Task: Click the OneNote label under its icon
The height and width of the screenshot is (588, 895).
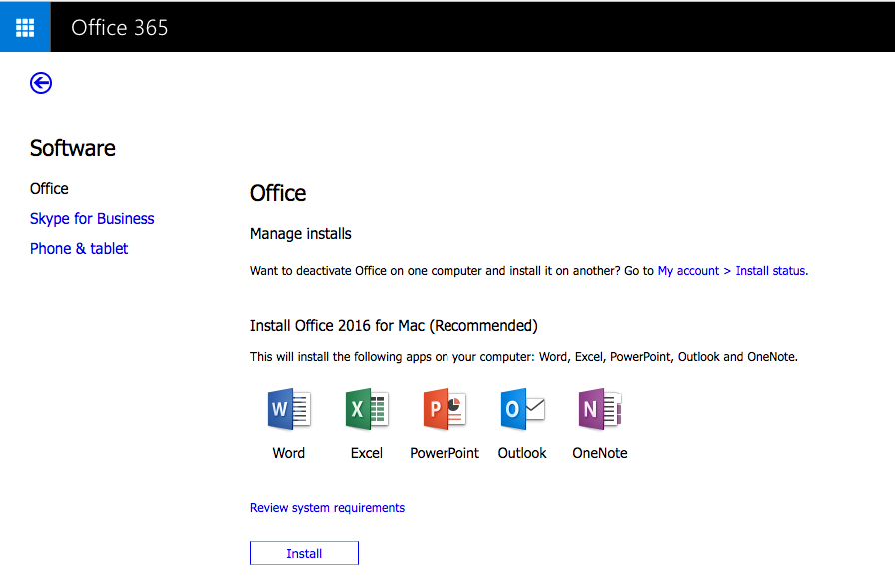Action: click(x=600, y=453)
